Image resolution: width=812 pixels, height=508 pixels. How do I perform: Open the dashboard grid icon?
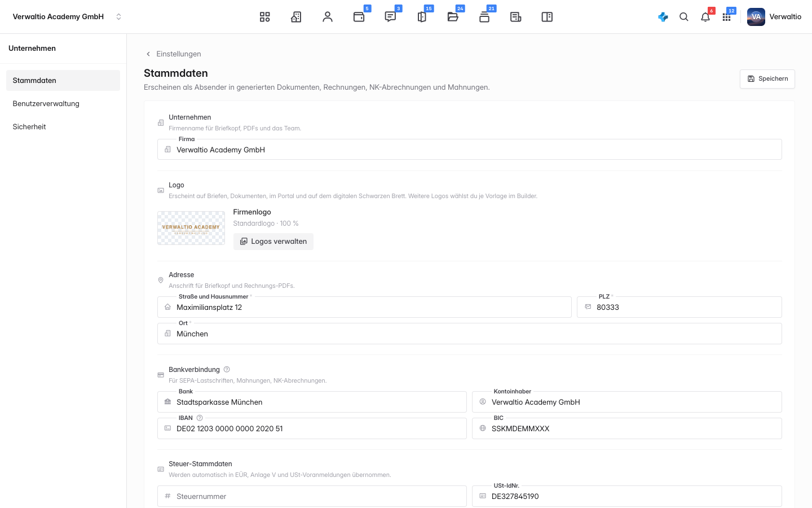[x=264, y=17]
